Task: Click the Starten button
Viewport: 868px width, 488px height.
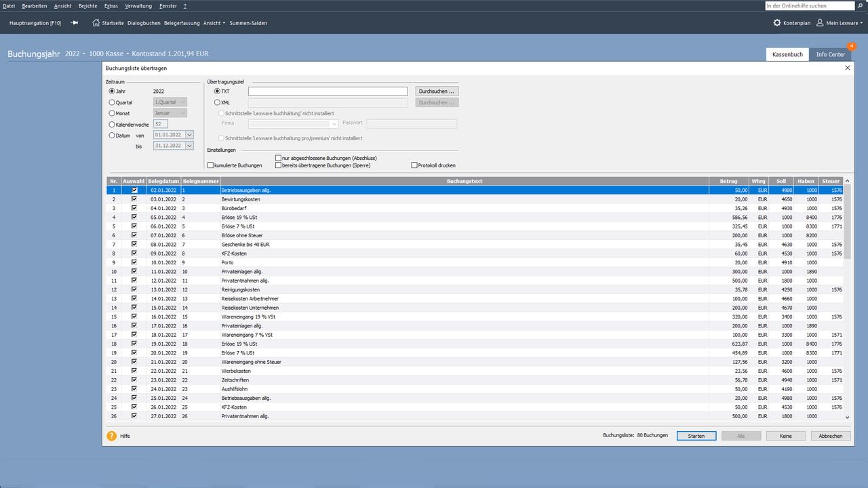Action: pos(696,436)
